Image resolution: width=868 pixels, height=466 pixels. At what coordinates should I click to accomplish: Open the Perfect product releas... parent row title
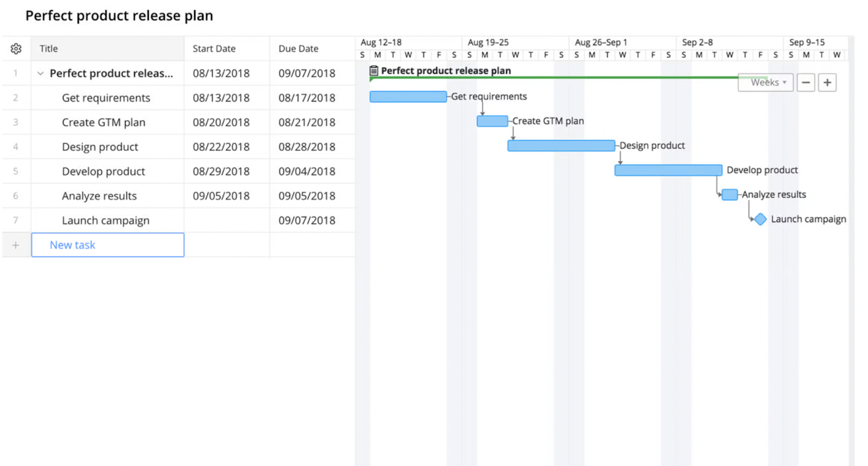click(x=111, y=73)
